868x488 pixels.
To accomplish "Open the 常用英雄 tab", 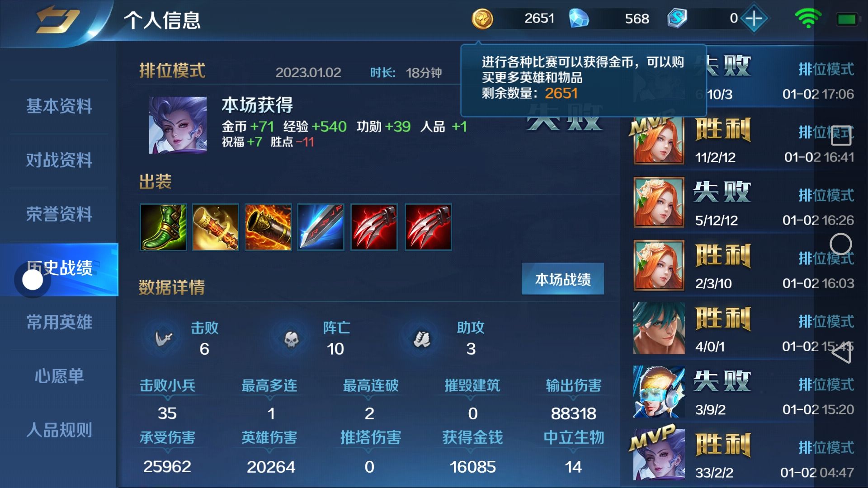I will [x=59, y=322].
